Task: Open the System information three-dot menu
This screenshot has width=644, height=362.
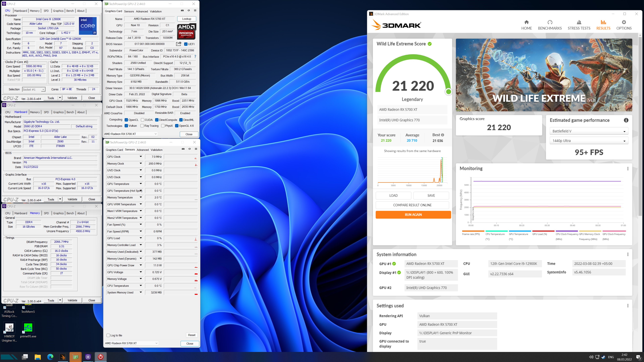Action: [628, 254]
